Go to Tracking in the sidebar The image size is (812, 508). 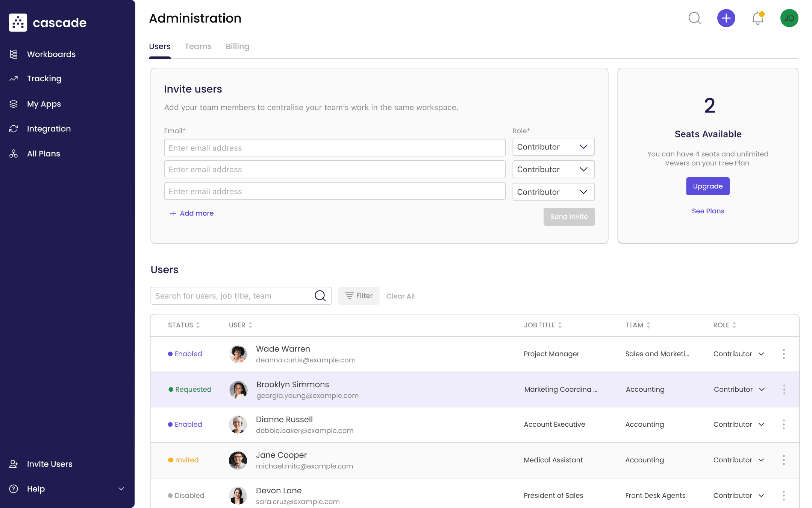(x=44, y=79)
